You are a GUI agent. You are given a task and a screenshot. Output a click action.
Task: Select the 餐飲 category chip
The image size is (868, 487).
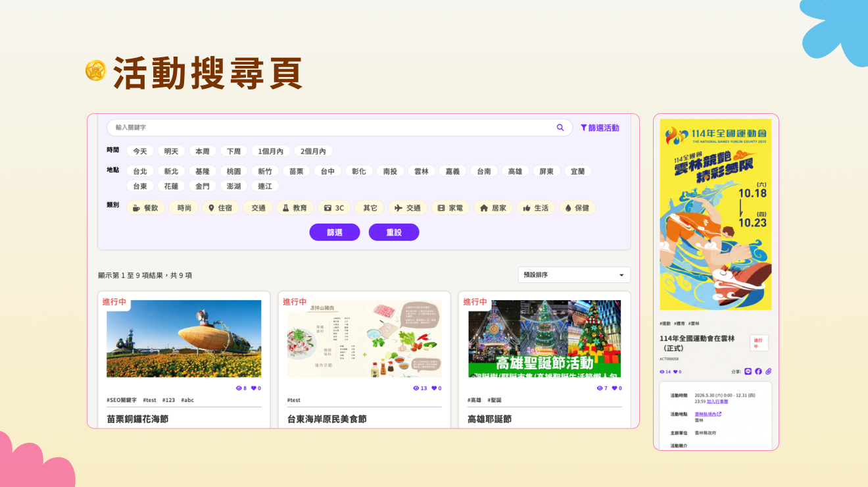click(x=145, y=208)
